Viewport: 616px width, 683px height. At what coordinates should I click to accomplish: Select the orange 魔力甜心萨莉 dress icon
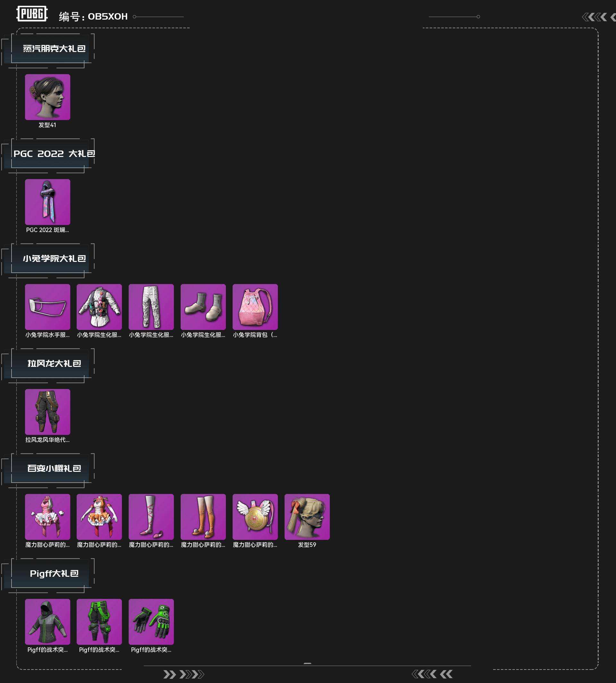99,517
